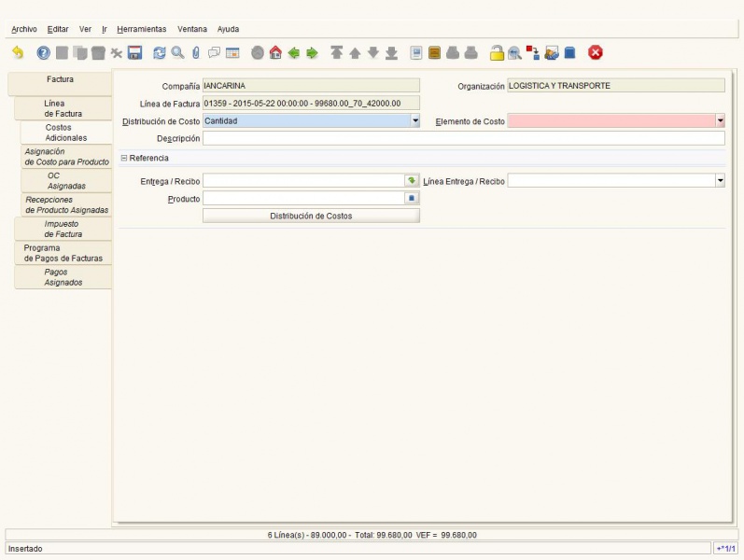Go to the home menu icon

point(275,53)
